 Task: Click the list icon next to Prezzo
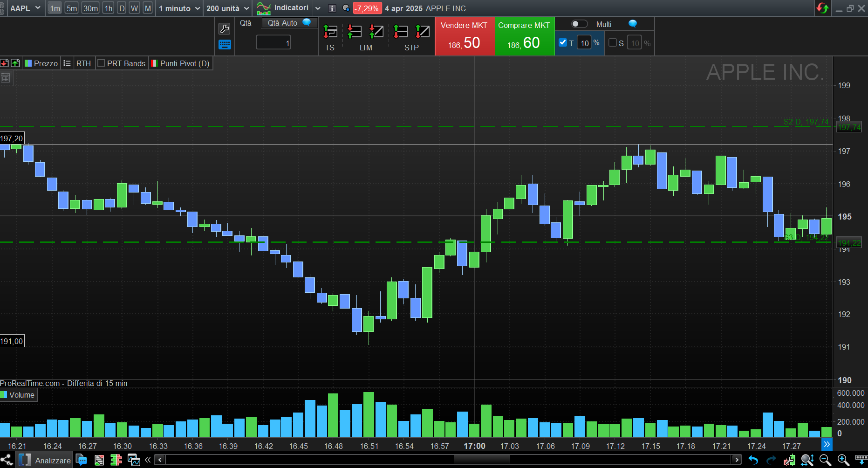coord(67,63)
